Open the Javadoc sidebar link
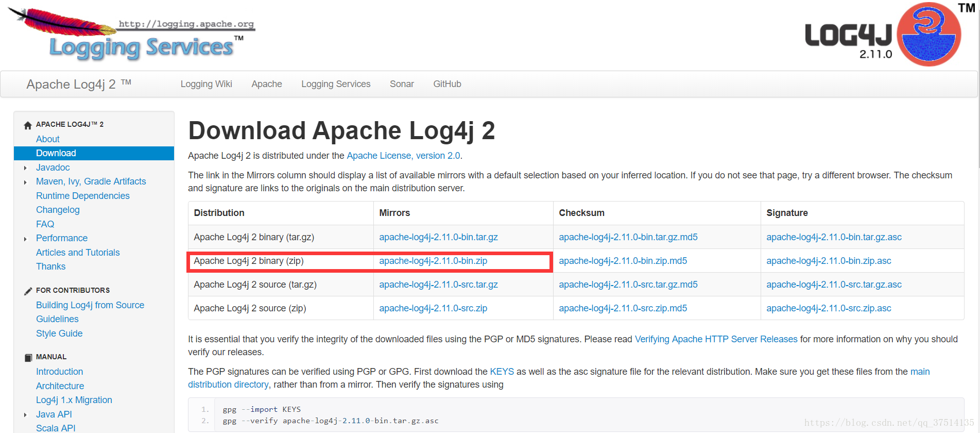This screenshot has height=433, width=980. (53, 168)
